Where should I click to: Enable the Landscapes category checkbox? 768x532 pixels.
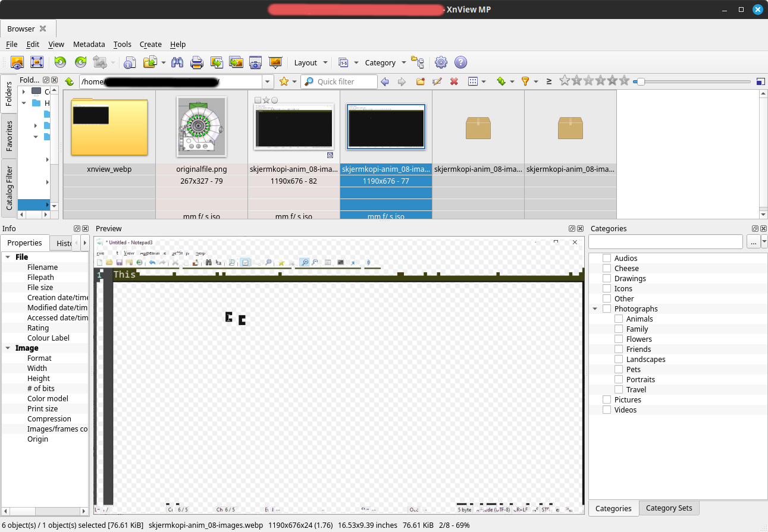pyautogui.click(x=619, y=359)
